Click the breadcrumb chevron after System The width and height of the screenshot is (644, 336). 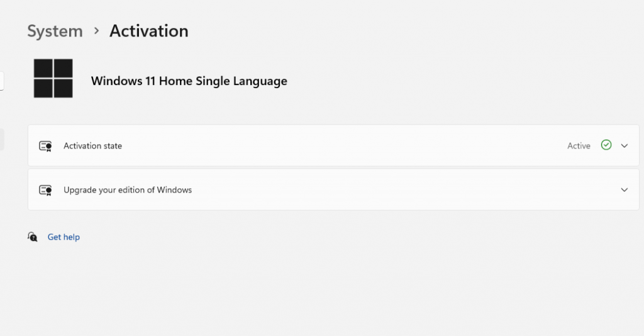[x=96, y=30]
